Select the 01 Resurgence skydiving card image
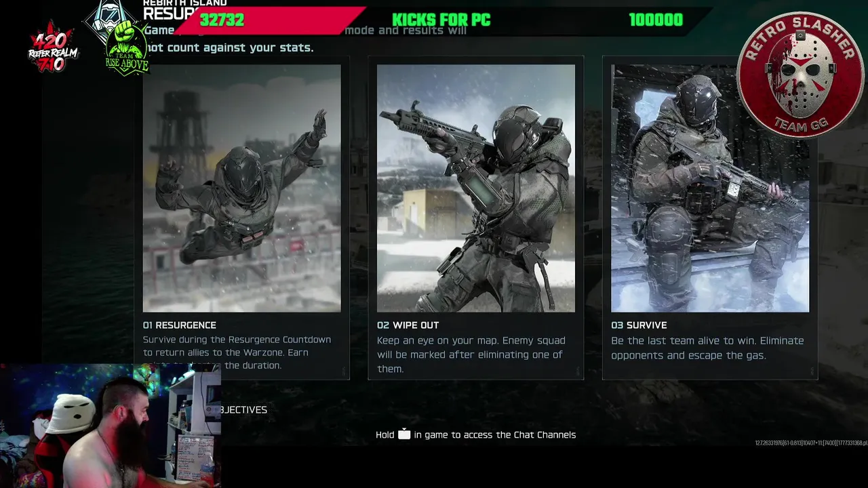The width and height of the screenshot is (868, 488). click(x=242, y=188)
